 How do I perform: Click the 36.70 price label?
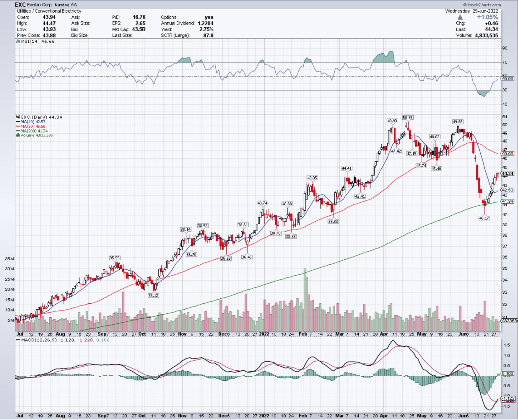pyautogui.click(x=191, y=254)
